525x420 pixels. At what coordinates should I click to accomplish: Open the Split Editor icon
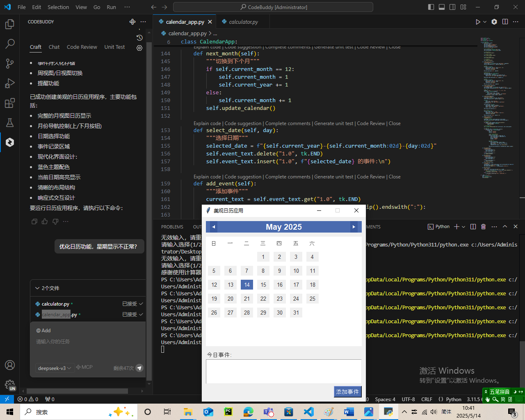(505, 22)
